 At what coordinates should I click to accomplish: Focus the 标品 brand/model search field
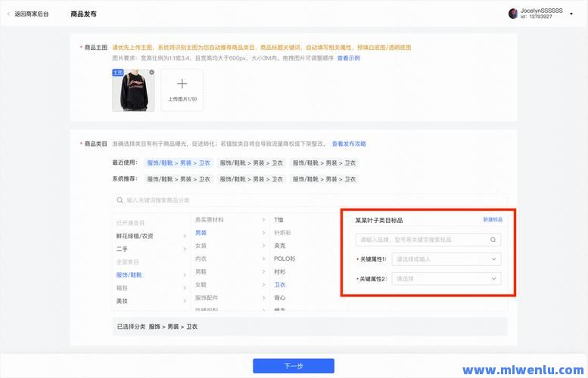click(428, 240)
